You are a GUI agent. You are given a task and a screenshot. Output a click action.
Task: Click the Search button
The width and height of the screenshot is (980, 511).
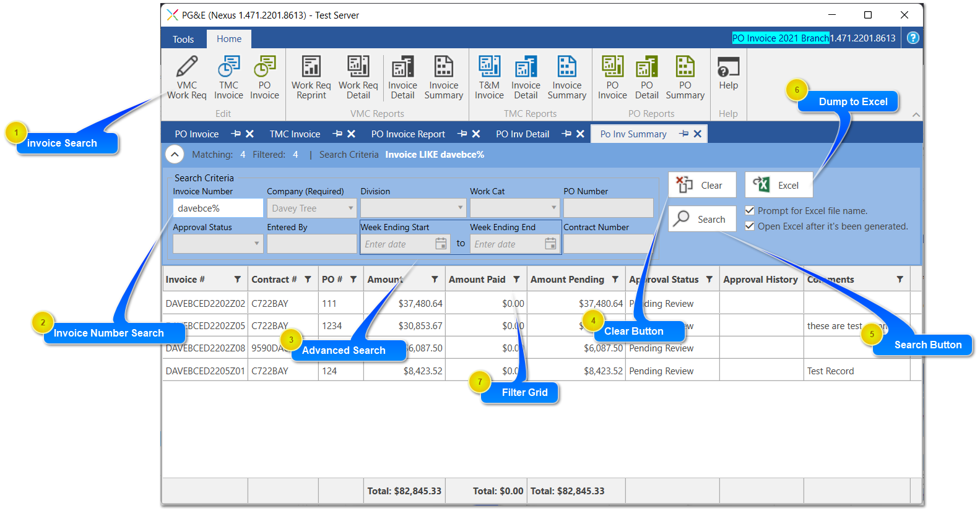(702, 219)
